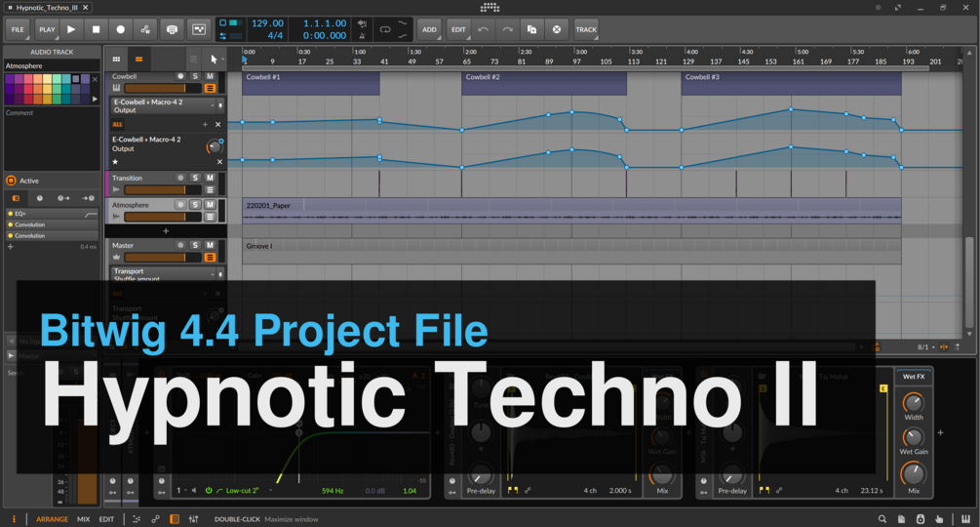Open the search icon in the footer
The height and width of the screenshot is (527, 980).
point(882,519)
